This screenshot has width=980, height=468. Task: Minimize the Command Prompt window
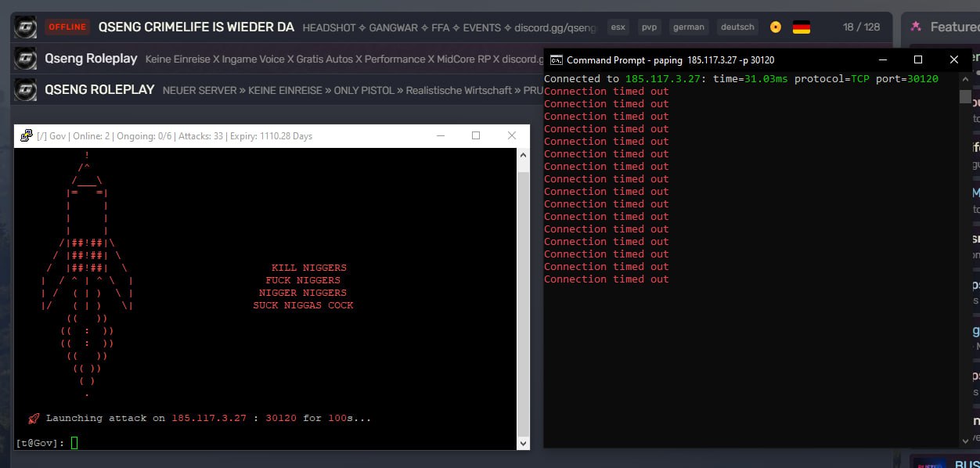pos(882,59)
